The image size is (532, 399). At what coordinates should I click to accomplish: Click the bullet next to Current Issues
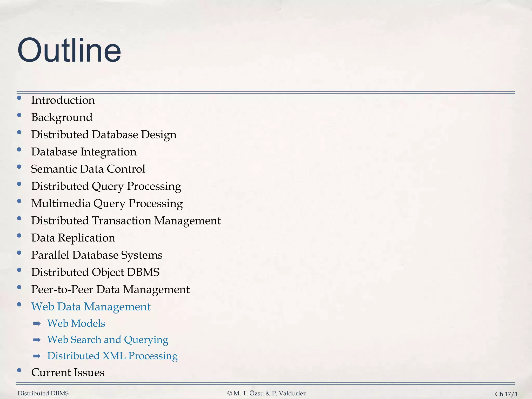[x=19, y=370]
